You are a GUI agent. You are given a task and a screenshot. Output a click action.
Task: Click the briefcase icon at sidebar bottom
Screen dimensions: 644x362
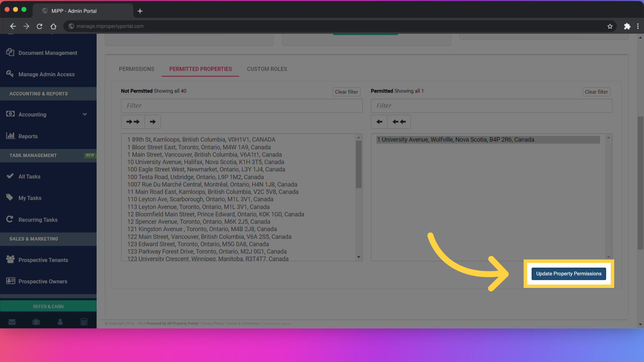pos(36,321)
